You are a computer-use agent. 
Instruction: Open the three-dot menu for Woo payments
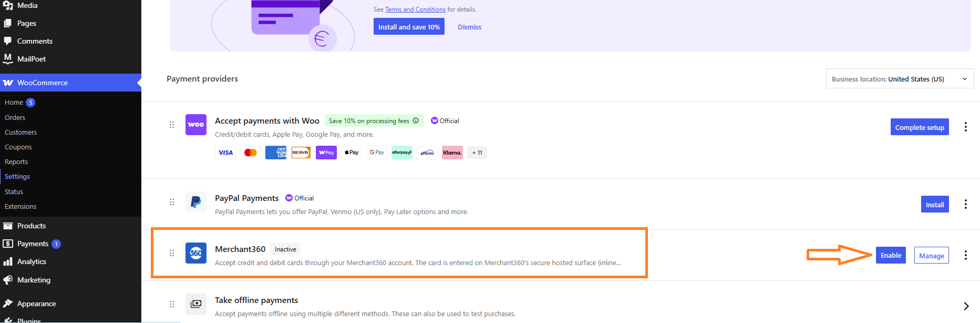point(965,127)
